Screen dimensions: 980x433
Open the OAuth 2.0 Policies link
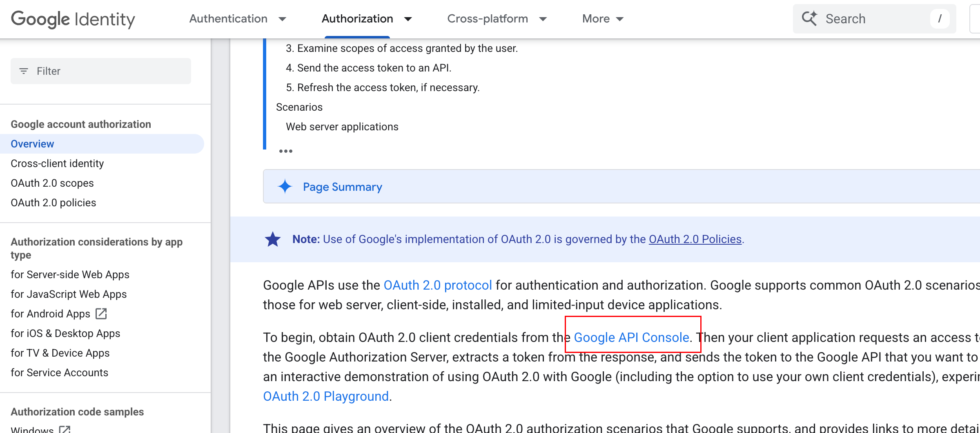(695, 239)
